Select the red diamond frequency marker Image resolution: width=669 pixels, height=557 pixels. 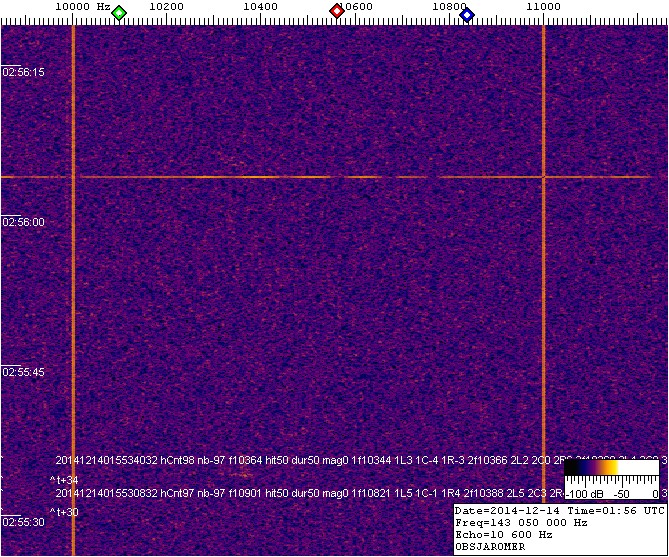[x=337, y=12]
